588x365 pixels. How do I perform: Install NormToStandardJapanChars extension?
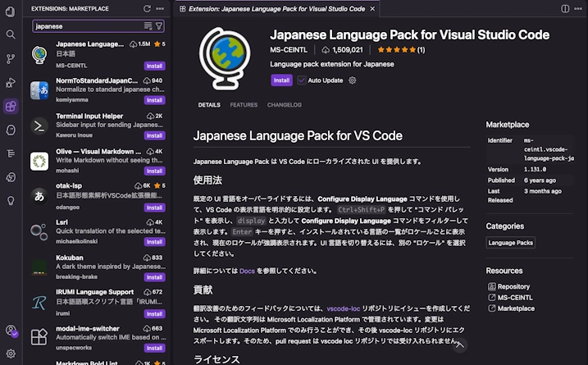point(154,100)
